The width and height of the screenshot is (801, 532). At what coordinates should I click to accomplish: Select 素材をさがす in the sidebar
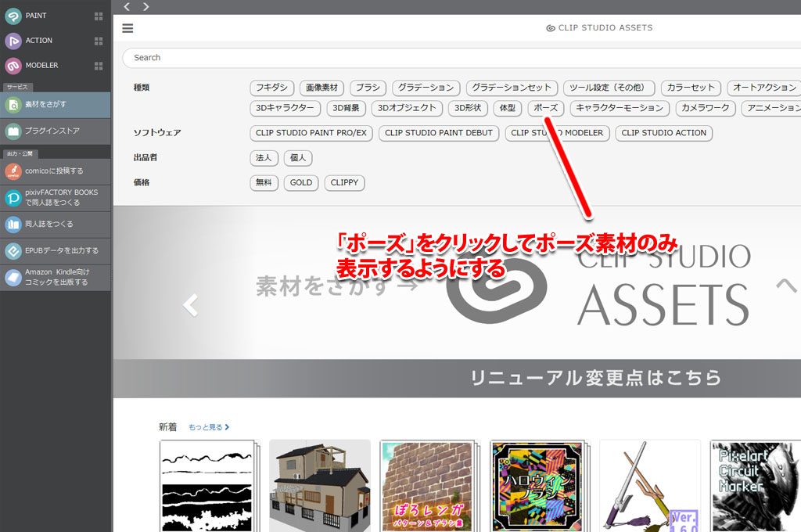(x=55, y=105)
